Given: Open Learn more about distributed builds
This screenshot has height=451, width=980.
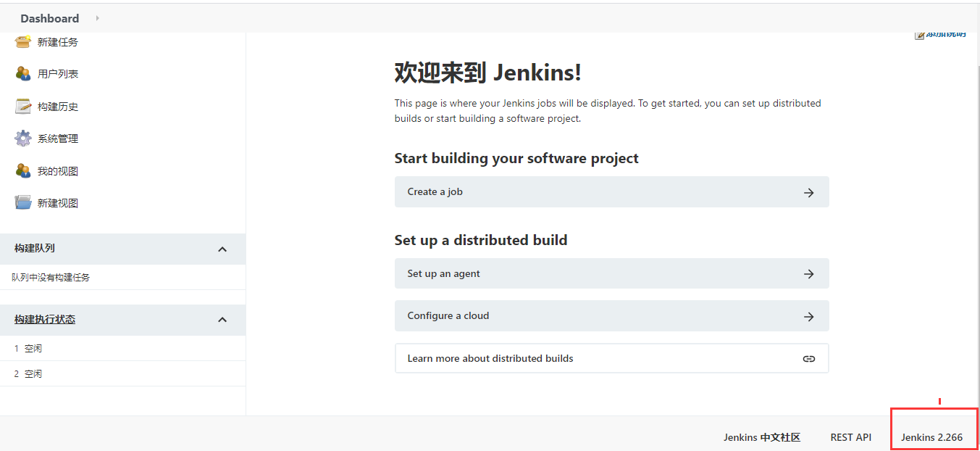Looking at the screenshot, I should (x=611, y=358).
